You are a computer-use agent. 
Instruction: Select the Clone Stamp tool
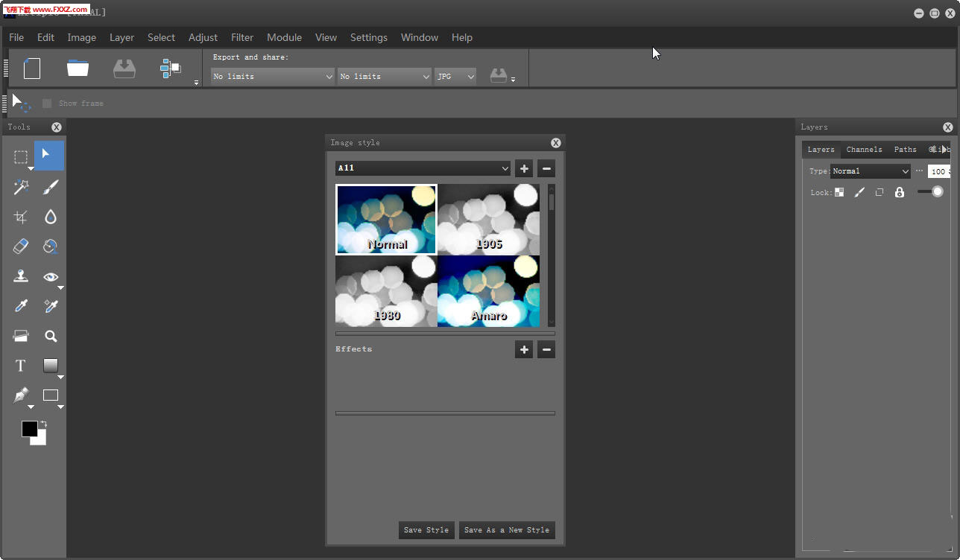[21, 276]
